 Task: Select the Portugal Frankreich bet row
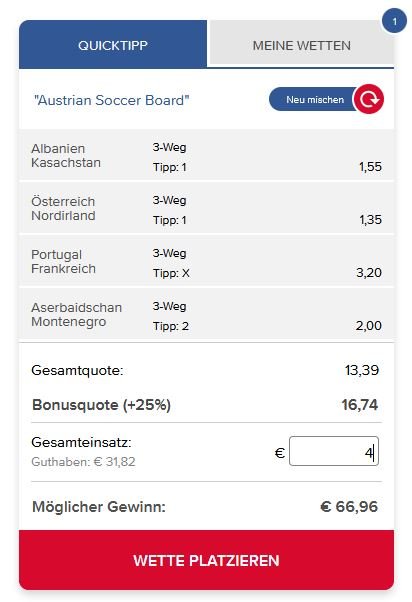pos(207,261)
